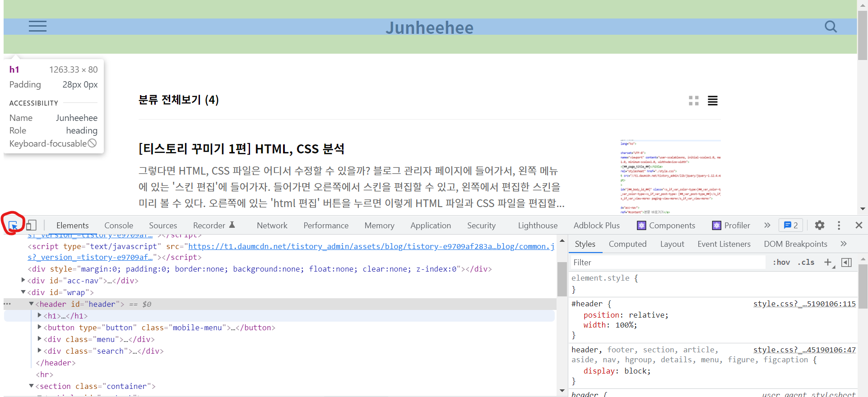Click the new style rule plus icon

pyautogui.click(x=828, y=262)
